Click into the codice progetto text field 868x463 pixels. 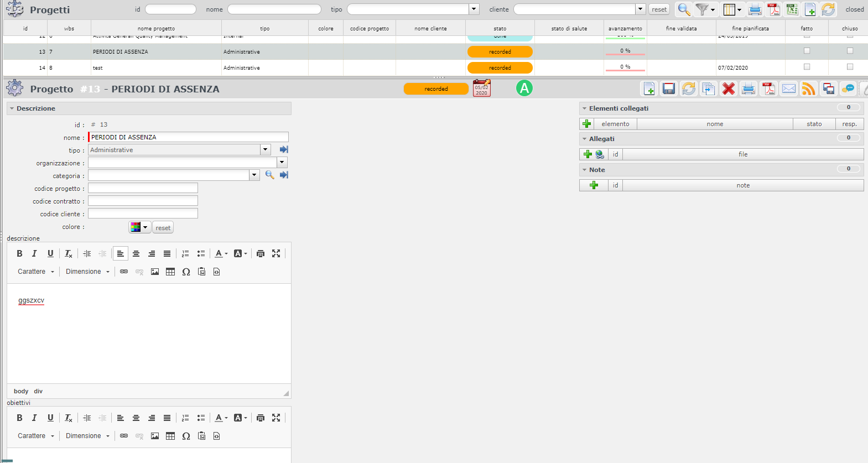click(x=143, y=188)
